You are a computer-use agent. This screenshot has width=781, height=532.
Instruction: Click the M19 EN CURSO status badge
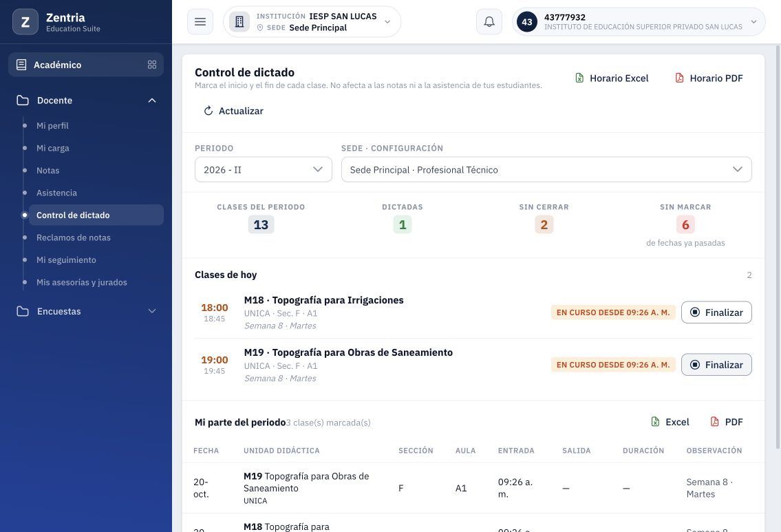coord(613,365)
